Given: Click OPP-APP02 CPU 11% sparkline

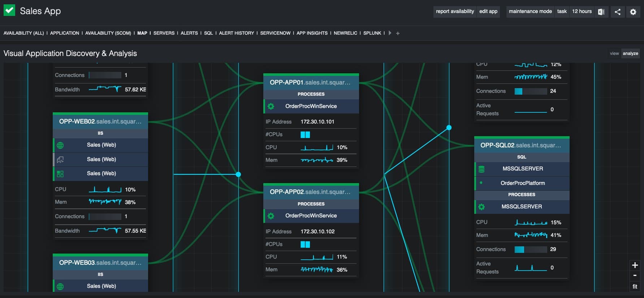Looking at the screenshot, I should (x=317, y=257).
